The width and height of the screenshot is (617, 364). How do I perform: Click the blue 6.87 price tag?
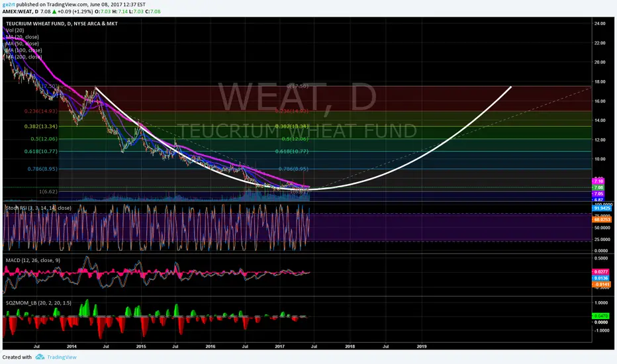[598, 199]
